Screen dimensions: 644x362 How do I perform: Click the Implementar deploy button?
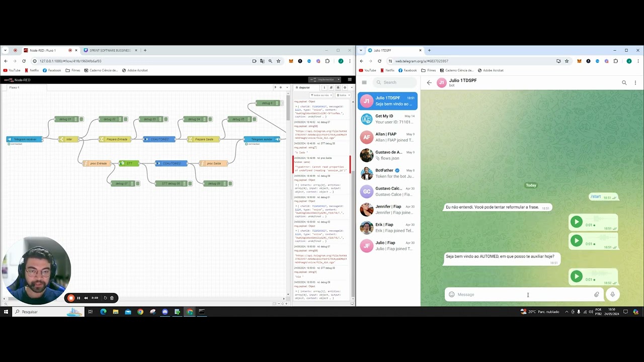click(x=323, y=79)
